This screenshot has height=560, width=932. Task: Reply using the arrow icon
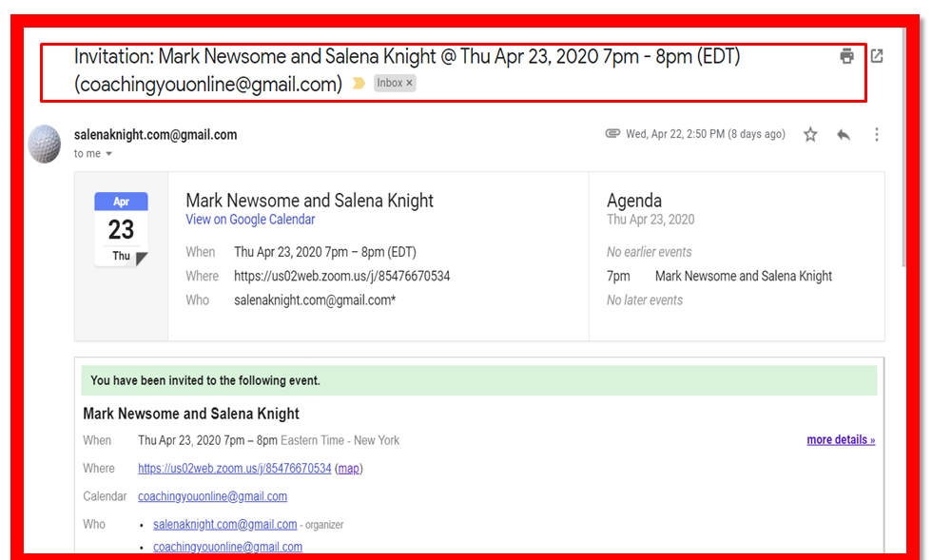coord(843,135)
